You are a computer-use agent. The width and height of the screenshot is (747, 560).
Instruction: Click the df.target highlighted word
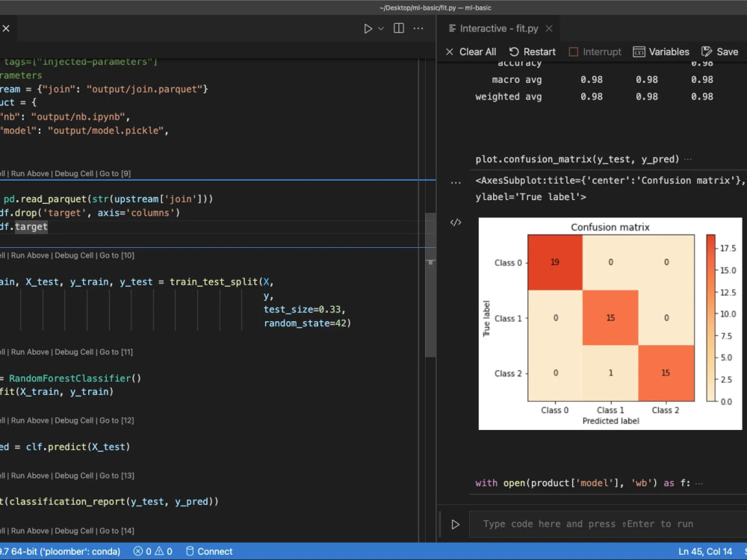pos(31,227)
